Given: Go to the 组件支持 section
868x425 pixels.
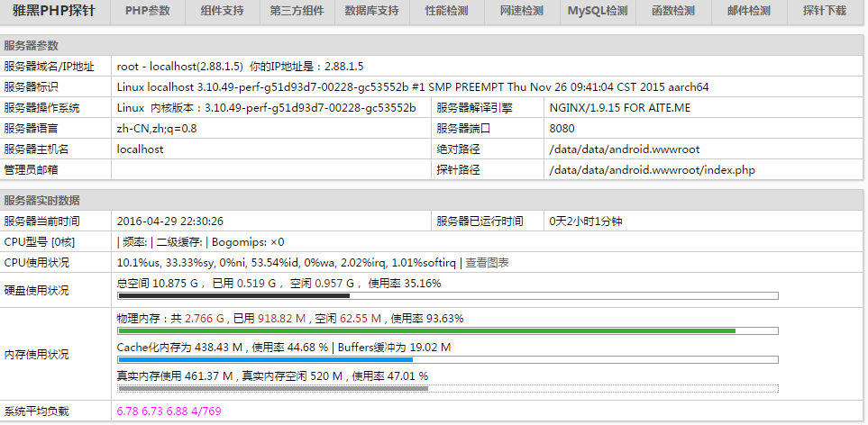Looking at the screenshot, I should (222, 12).
